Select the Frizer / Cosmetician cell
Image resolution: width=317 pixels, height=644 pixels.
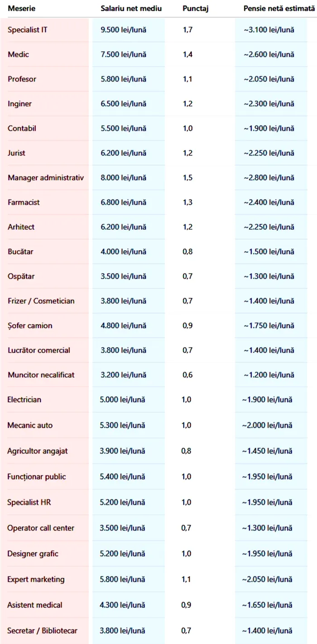point(41,301)
